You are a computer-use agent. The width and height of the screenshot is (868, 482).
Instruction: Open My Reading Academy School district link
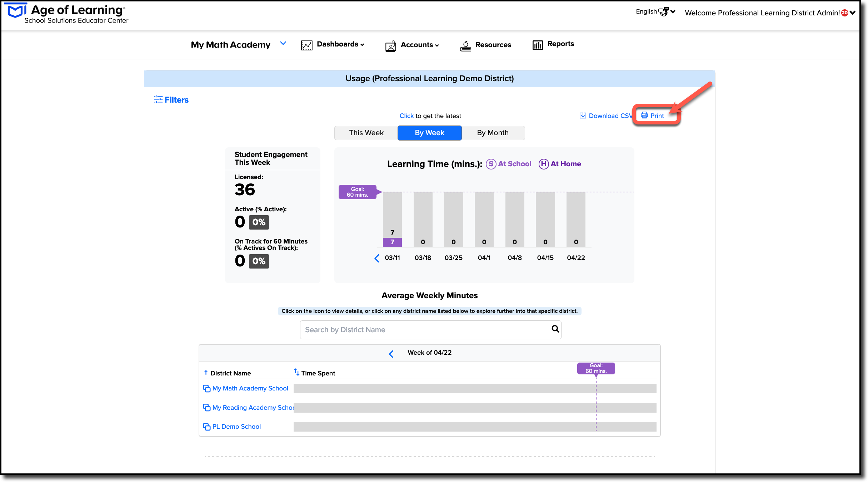(253, 408)
